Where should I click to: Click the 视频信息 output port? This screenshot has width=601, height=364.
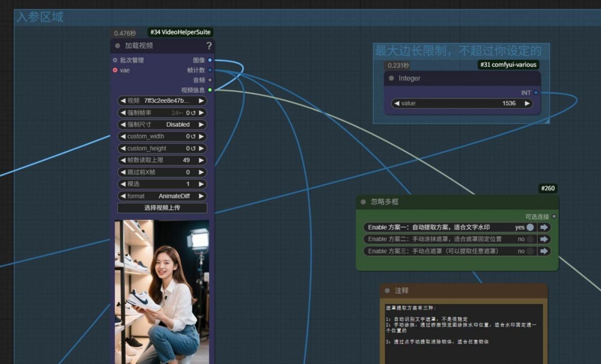tap(210, 90)
